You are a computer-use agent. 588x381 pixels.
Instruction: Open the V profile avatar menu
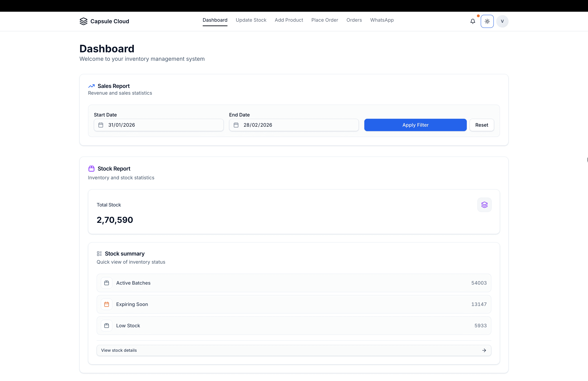tap(502, 21)
